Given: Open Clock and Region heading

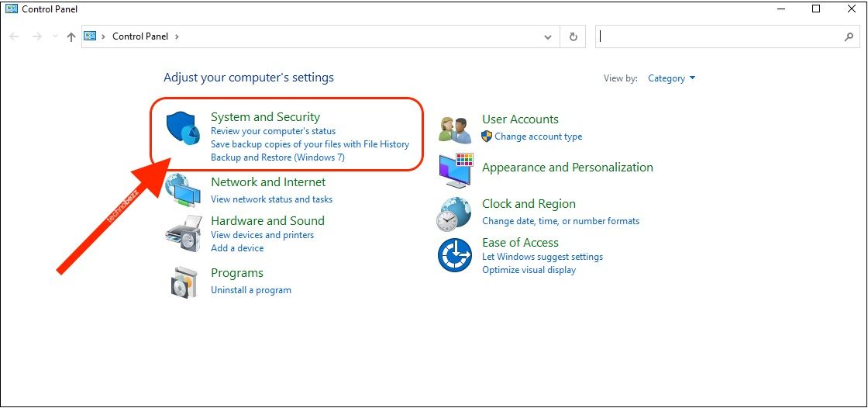Looking at the screenshot, I should coord(529,203).
